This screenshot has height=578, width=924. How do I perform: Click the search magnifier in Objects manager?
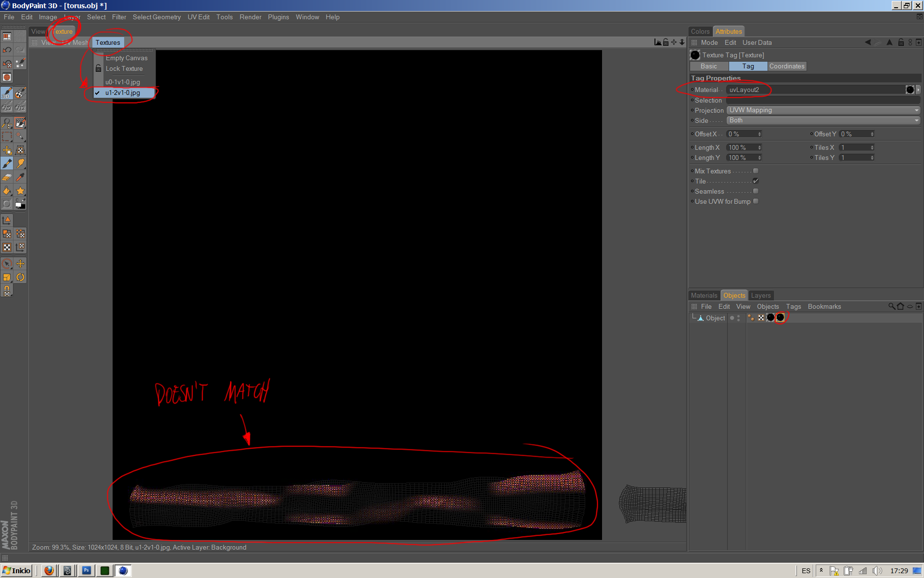[891, 306]
